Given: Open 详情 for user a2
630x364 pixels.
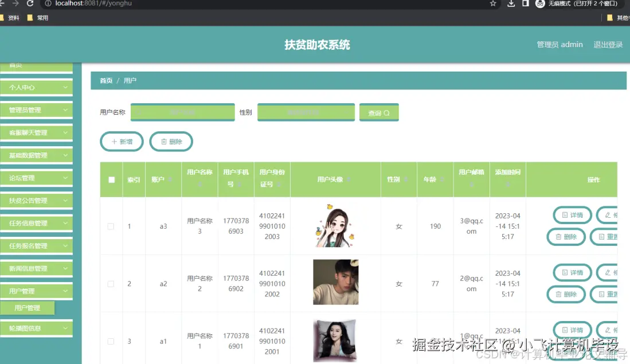Looking at the screenshot, I should [x=572, y=272].
